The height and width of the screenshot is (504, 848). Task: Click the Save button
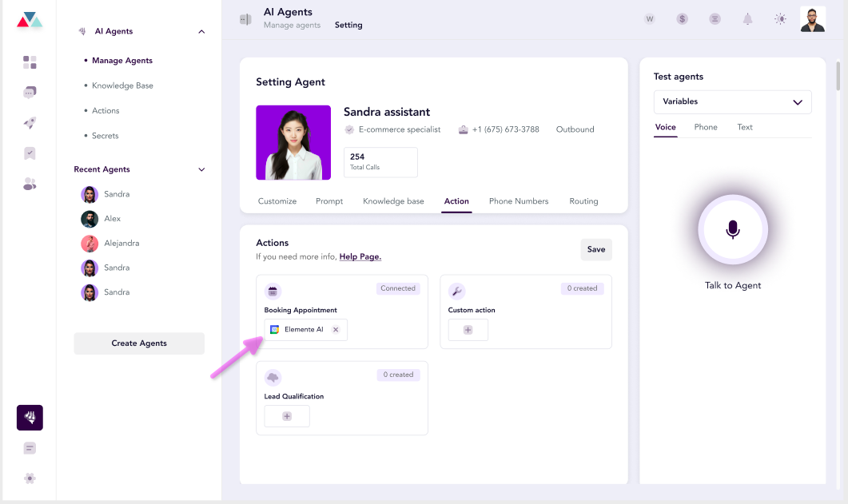point(596,249)
